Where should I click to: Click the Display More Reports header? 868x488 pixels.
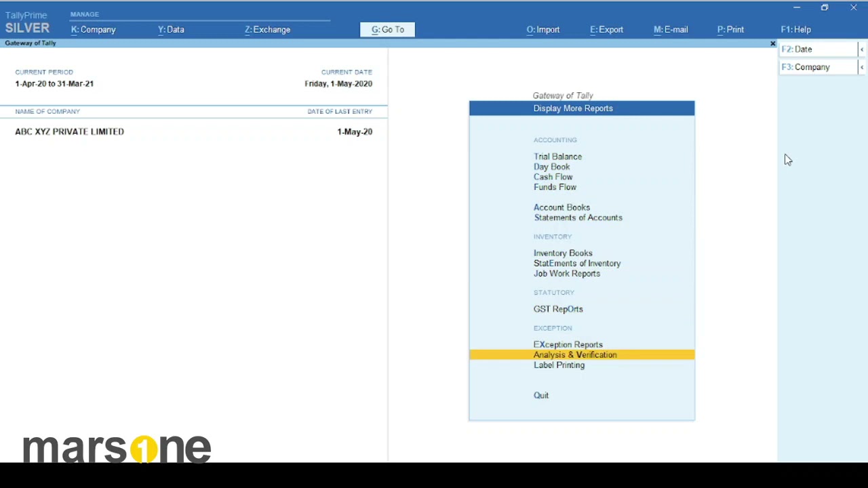click(582, 108)
